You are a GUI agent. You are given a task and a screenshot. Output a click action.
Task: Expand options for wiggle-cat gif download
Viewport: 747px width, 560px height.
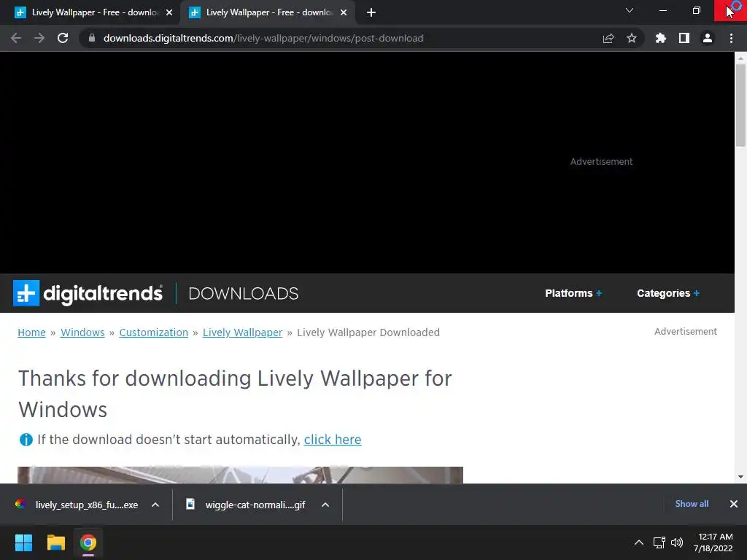(325, 505)
